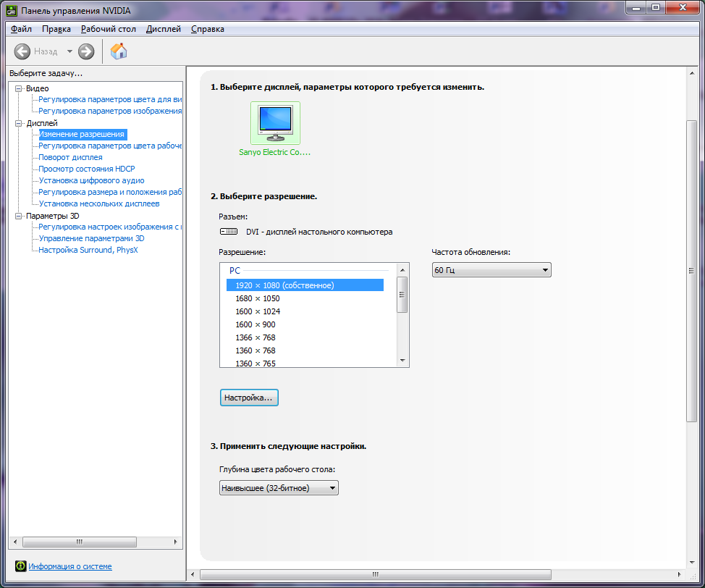Select resolution 1600 × 900
Image resolution: width=705 pixels, height=588 pixels.
[256, 324]
